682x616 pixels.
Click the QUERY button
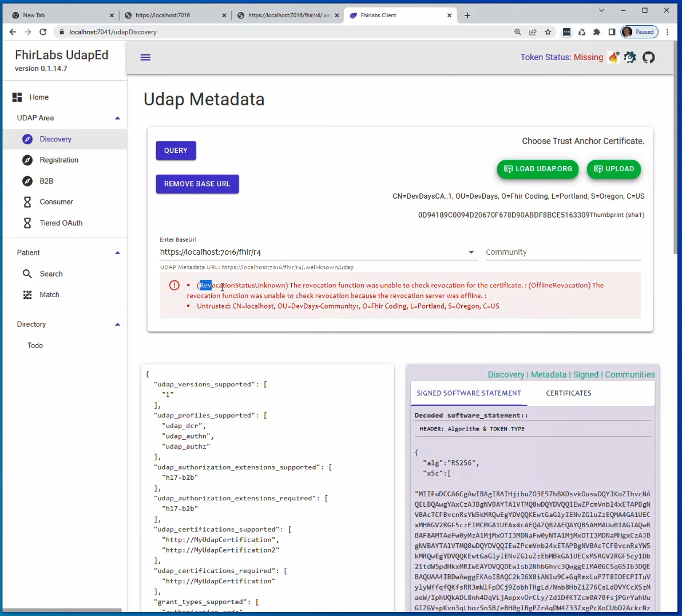pos(176,150)
